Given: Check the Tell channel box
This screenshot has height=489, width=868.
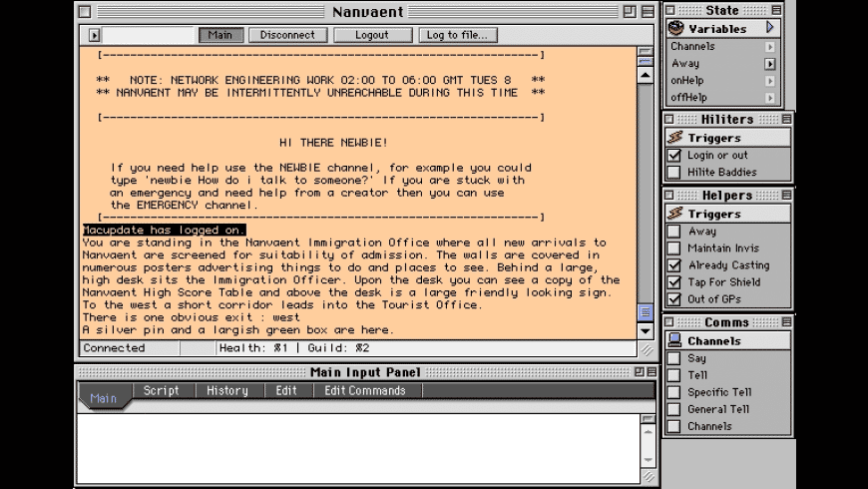Looking at the screenshot, I should pyautogui.click(x=673, y=375).
